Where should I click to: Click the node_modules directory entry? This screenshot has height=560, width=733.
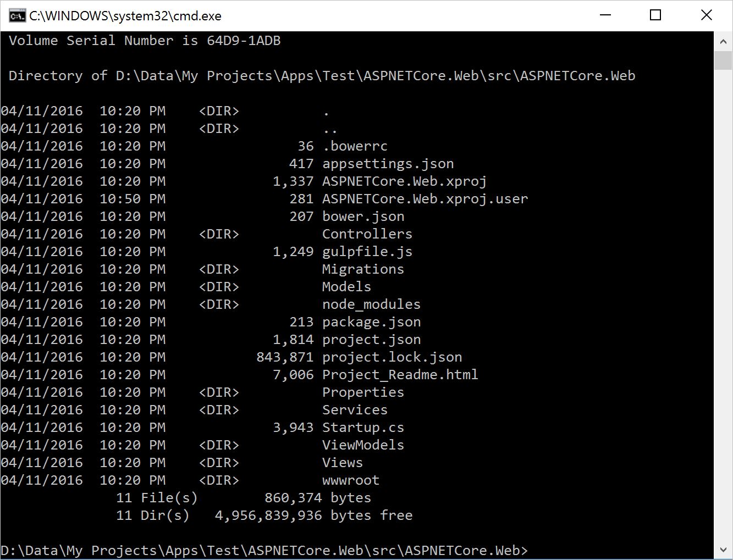pyautogui.click(x=371, y=304)
